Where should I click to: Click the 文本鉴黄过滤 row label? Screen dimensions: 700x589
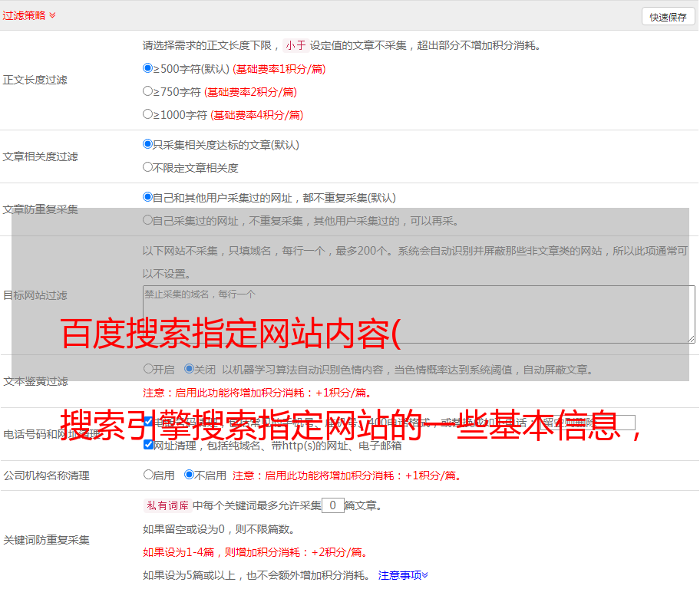pyautogui.click(x=36, y=381)
